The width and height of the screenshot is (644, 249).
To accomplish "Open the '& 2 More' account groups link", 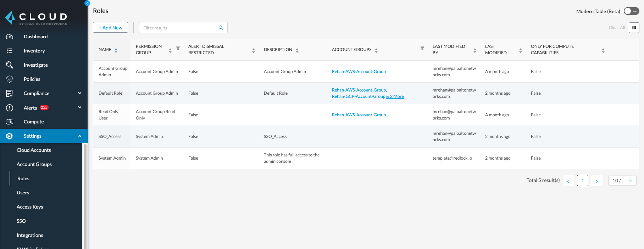I will (395, 96).
